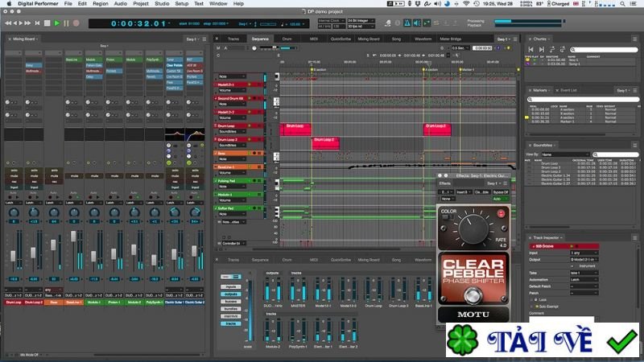Click the Stop transport button
This screenshot has width=644, height=362.
pyautogui.click(x=47, y=23)
